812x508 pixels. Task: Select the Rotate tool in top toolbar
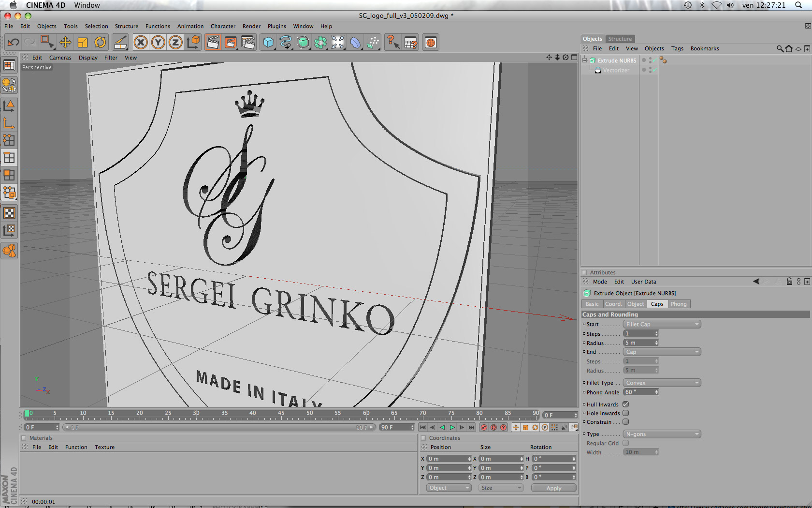(x=100, y=43)
